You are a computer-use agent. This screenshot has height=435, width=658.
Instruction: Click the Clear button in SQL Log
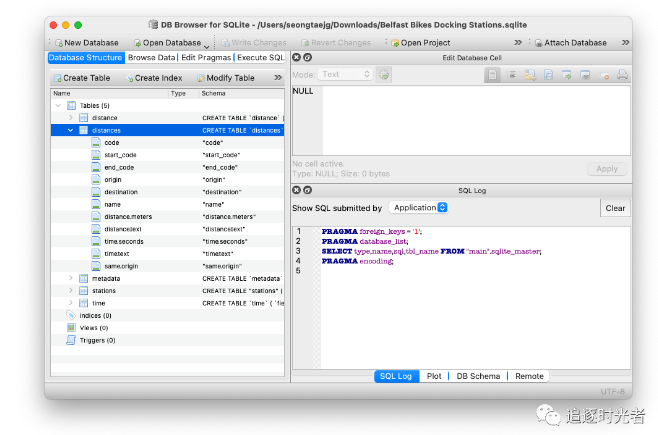pyautogui.click(x=615, y=208)
